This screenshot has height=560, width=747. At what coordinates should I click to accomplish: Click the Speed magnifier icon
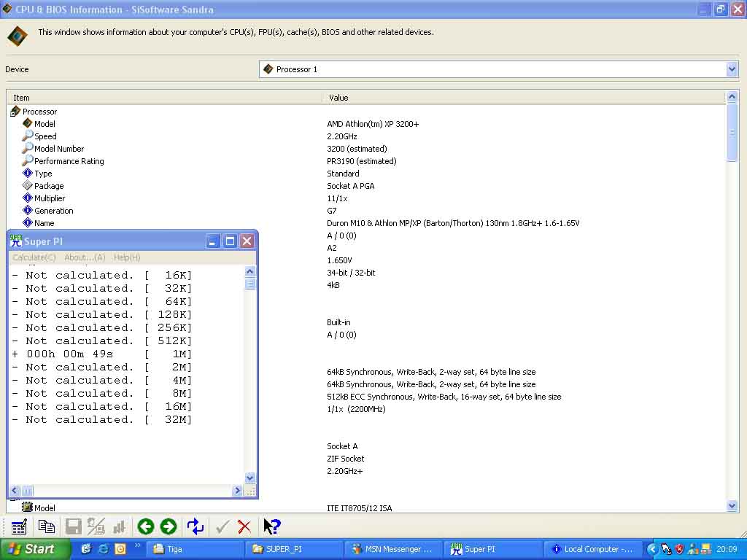tap(28, 136)
